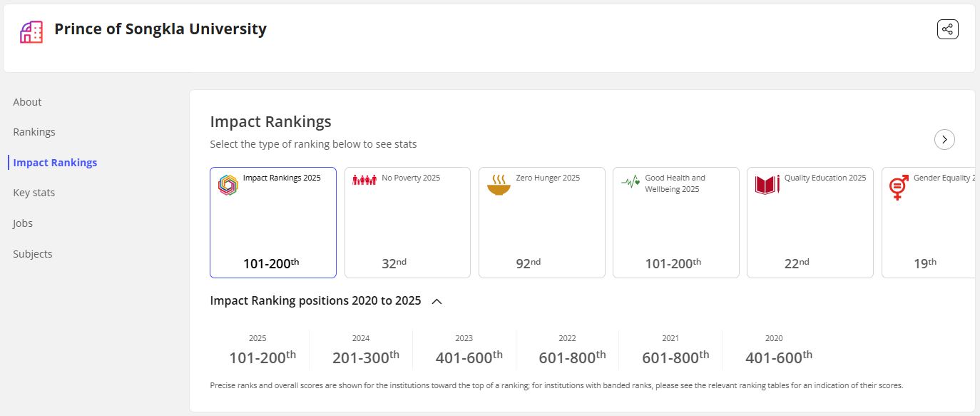
Task: Click the Quality Education book icon
Action: coord(767,185)
